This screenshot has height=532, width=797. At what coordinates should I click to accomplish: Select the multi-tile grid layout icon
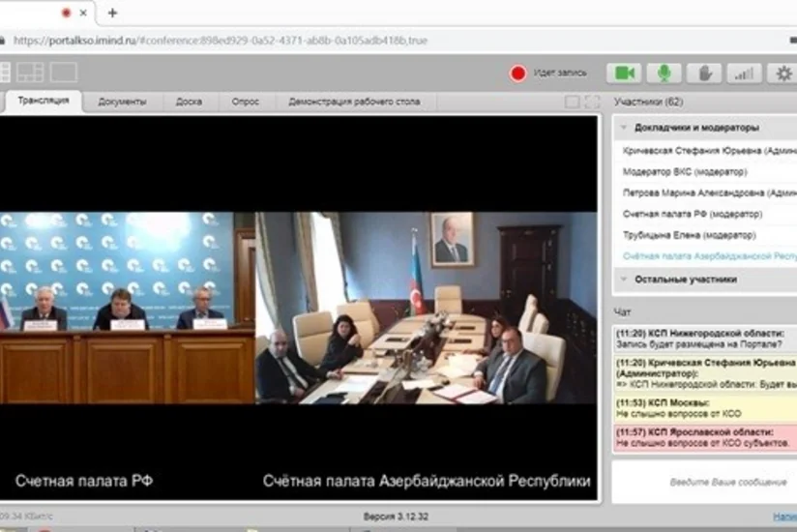[30, 73]
